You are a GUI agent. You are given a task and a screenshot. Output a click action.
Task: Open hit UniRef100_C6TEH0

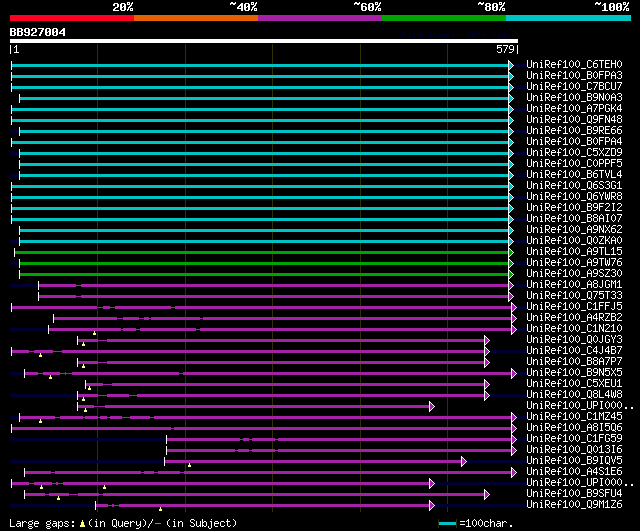574,64
